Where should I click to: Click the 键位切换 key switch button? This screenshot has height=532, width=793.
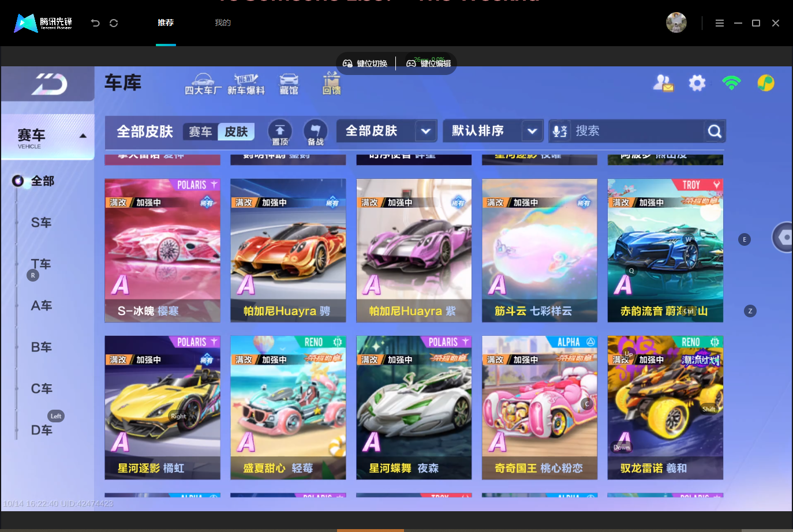pos(365,63)
